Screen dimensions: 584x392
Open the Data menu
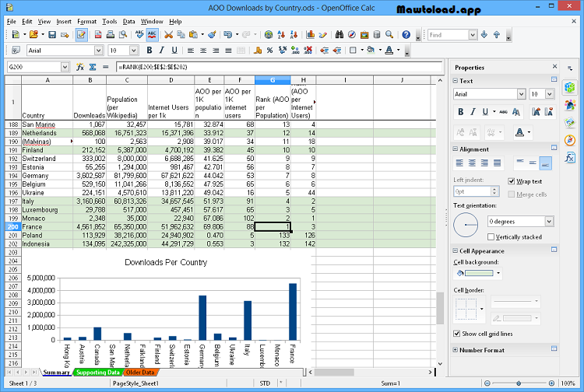(128, 22)
